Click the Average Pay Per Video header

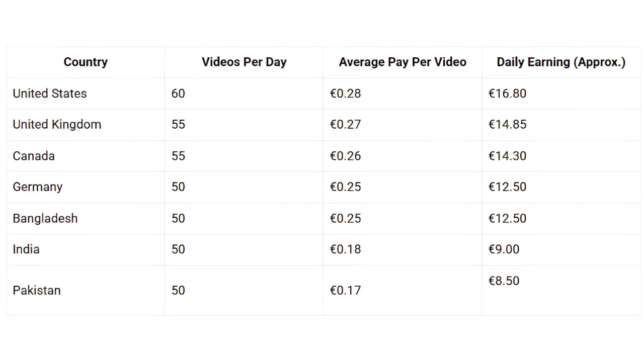coord(403,62)
